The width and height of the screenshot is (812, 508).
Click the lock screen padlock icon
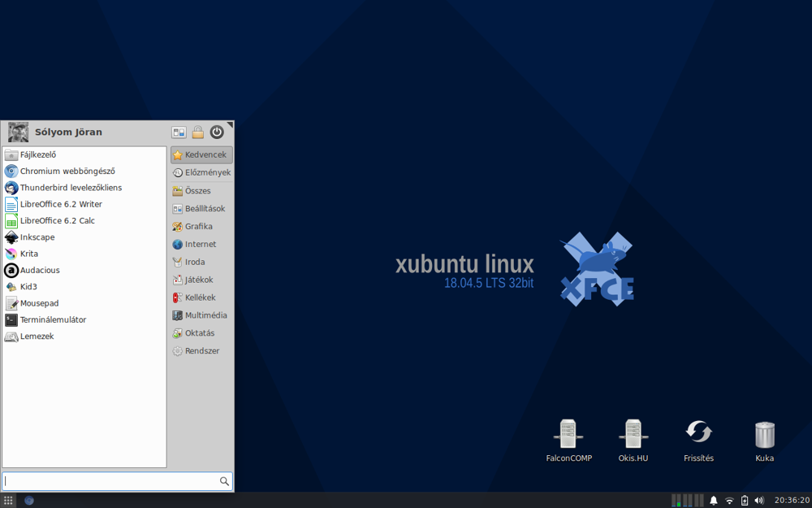[x=197, y=132]
